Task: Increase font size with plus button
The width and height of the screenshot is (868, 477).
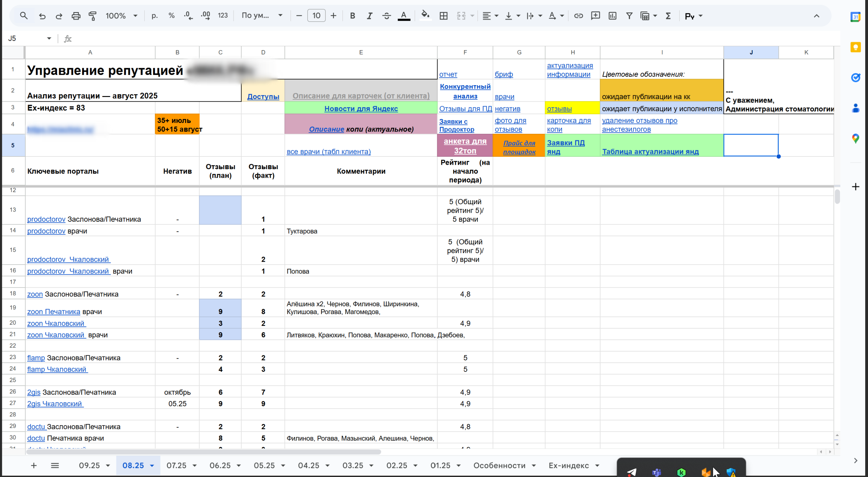Action: 333,15
